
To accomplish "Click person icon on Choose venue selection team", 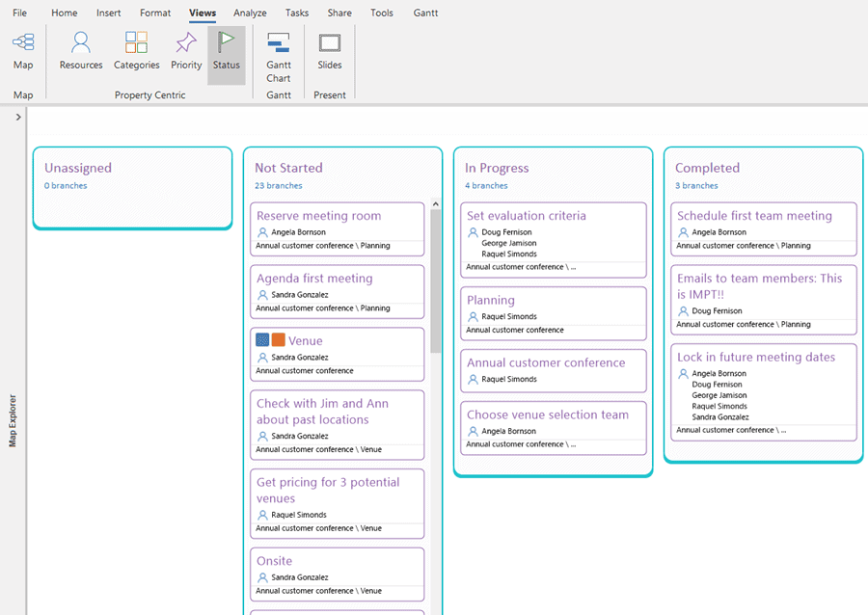I will point(474,431).
